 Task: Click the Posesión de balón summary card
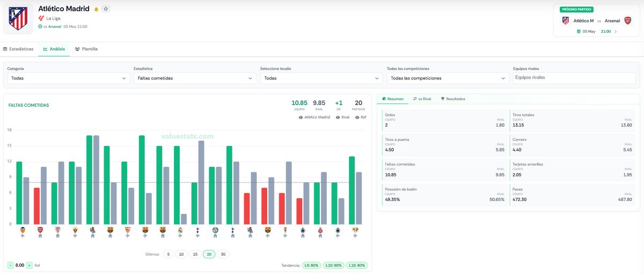pos(445,194)
